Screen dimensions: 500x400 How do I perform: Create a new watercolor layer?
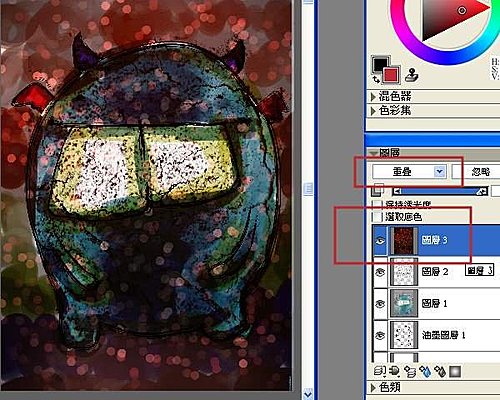pyautogui.click(x=425, y=371)
